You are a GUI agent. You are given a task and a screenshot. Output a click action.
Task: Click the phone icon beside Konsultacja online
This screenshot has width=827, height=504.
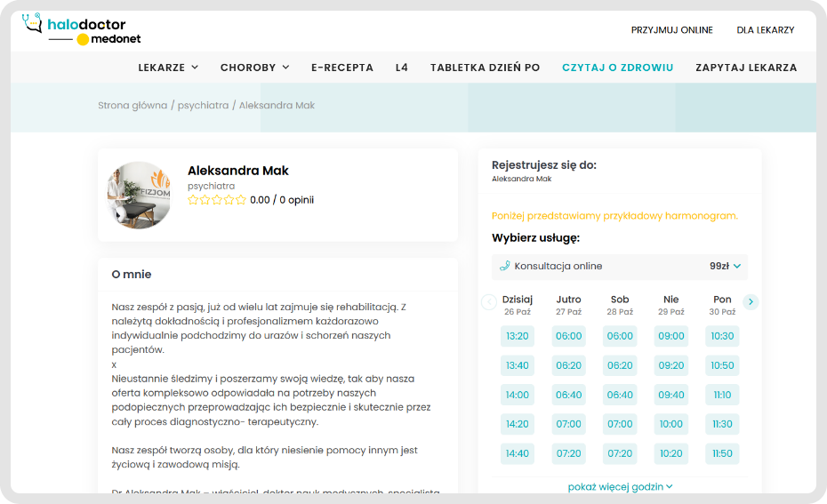click(505, 266)
